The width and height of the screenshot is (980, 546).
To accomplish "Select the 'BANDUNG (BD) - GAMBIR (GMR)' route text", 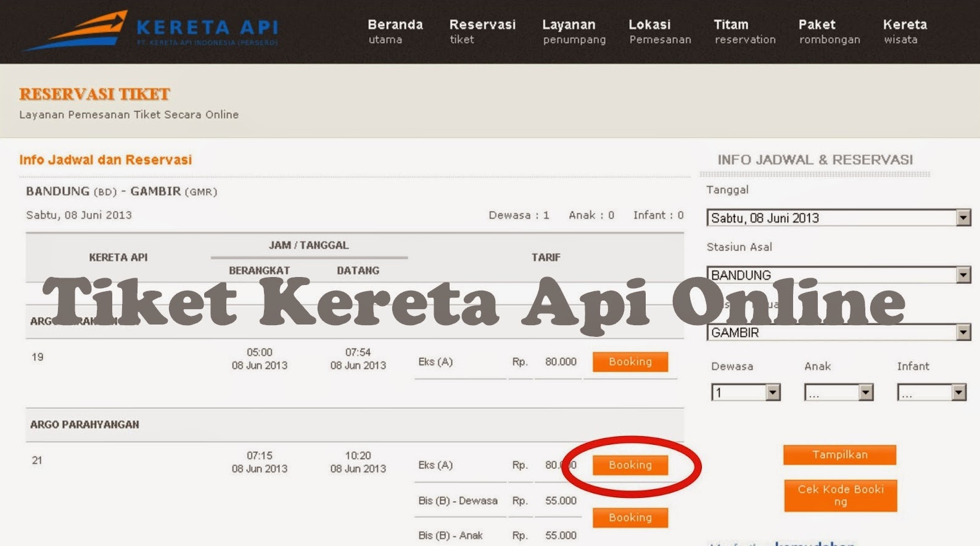I will pos(121,191).
